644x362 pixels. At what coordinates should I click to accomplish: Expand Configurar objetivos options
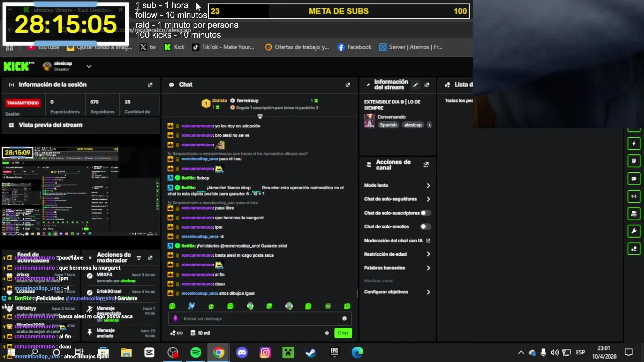(x=428, y=292)
